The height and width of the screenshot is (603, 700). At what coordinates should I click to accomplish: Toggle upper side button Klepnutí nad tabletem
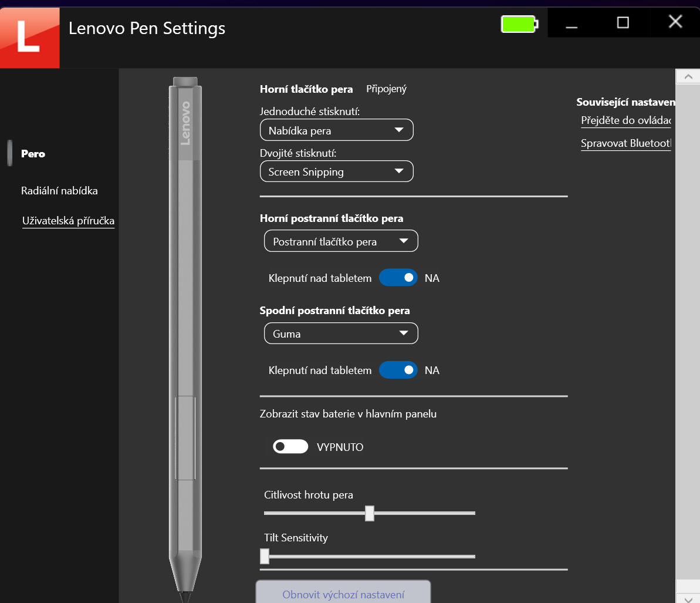coord(398,278)
